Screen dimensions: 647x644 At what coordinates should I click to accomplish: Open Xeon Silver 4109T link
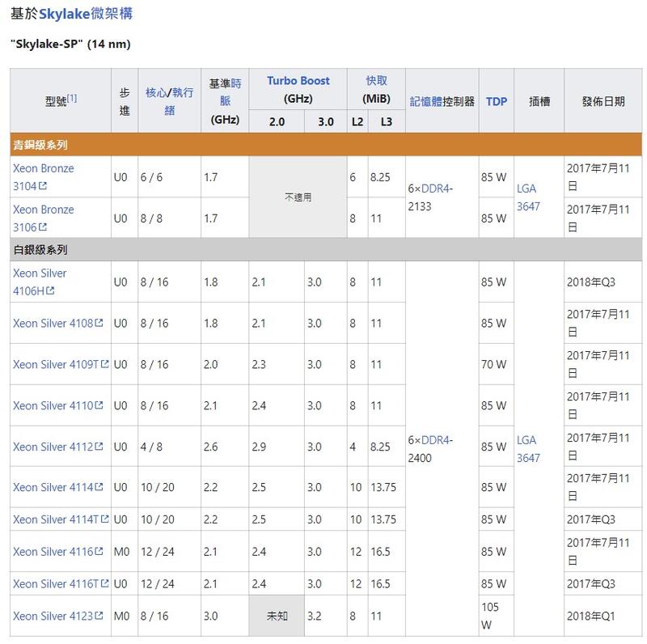click(x=56, y=365)
